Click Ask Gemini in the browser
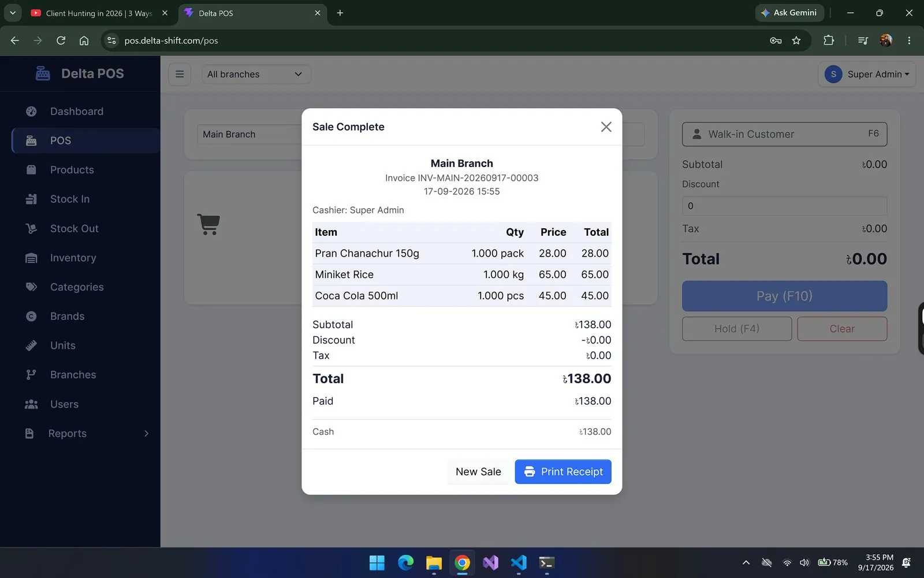The image size is (924, 578). [x=789, y=13]
